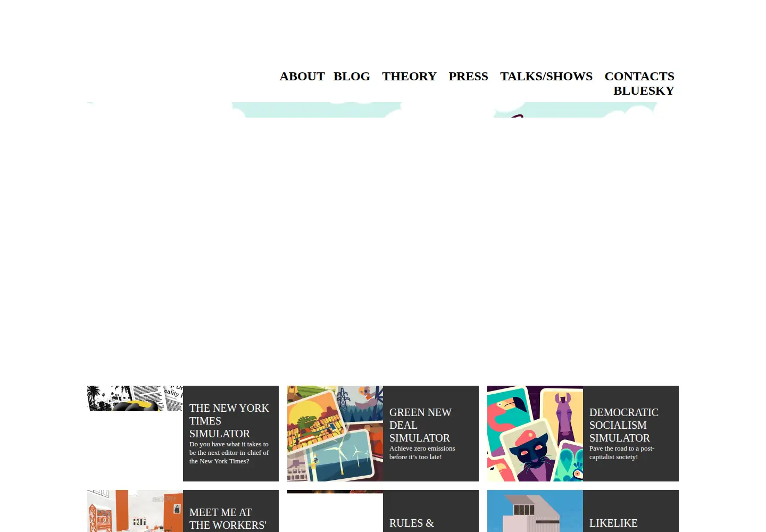Open the Rules & title link

pos(412,523)
